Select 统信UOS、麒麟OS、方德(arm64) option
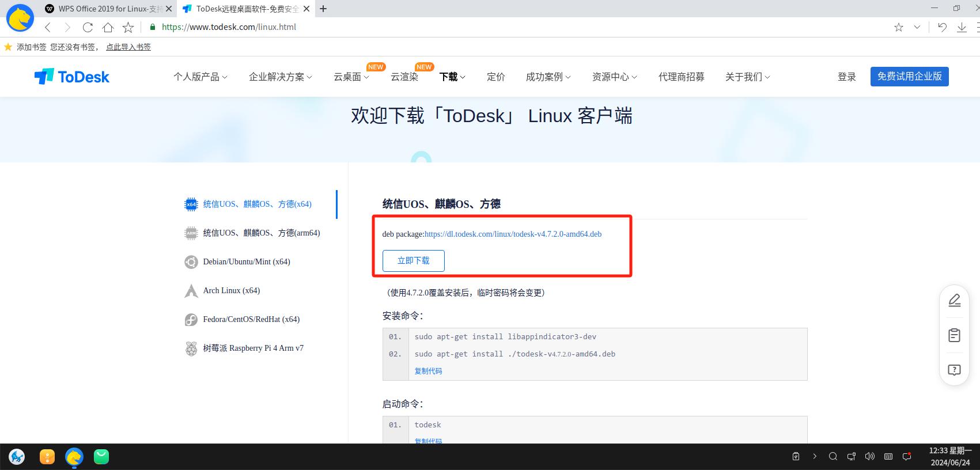Viewport: 980px width, 470px height. (x=262, y=233)
